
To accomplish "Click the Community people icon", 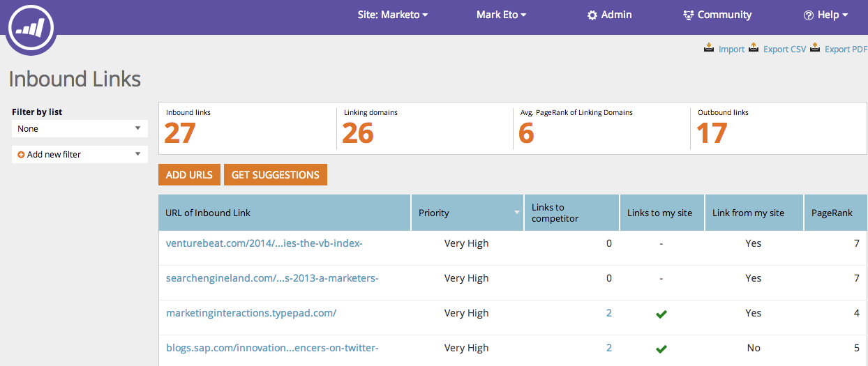I will (x=689, y=15).
